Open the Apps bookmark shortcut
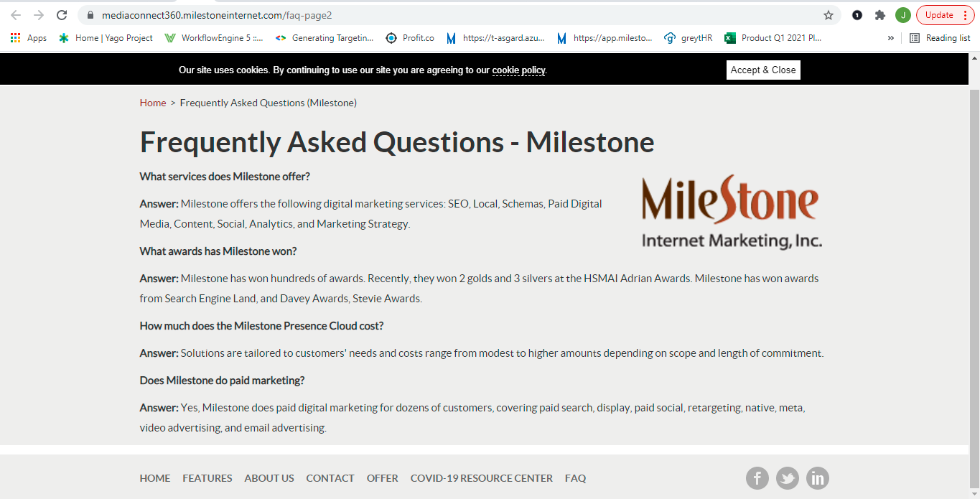 [x=29, y=38]
